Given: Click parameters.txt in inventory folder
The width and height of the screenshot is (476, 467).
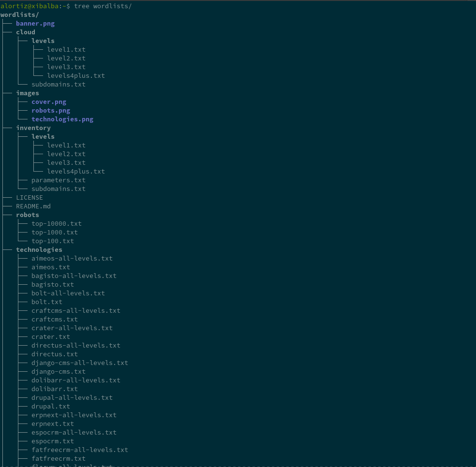Looking at the screenshot, I should (x=58, y=180).
